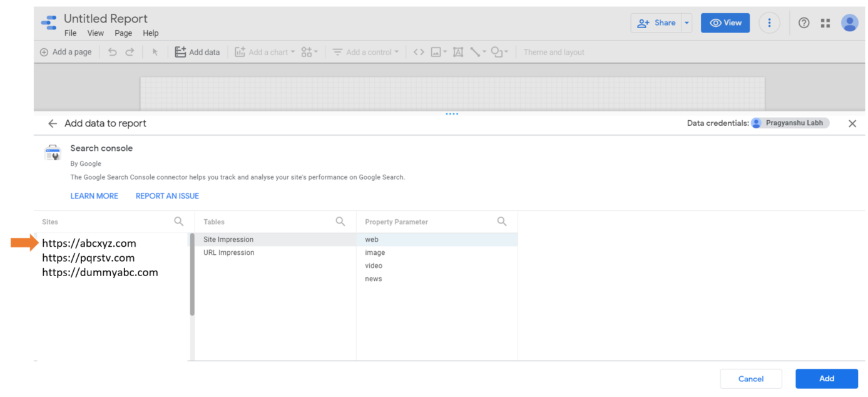This screenshot has width=868, height=397.
Task: Open the line tool dropdown
Action: (x=478, y=52)
